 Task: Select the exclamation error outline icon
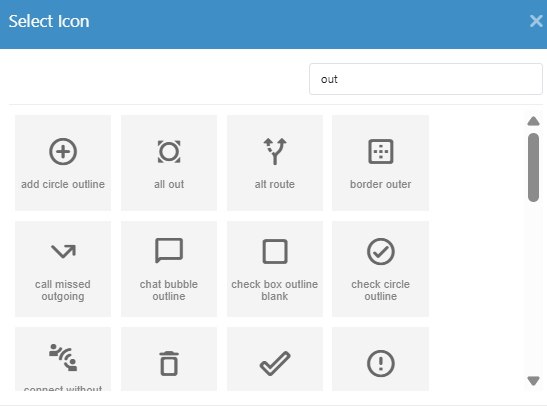tap(381, 359)
